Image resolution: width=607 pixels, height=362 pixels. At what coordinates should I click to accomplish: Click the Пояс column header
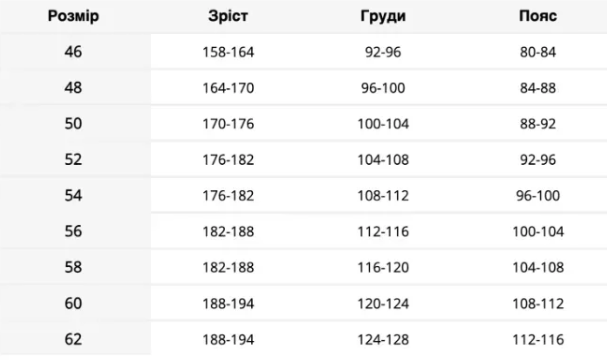(x=538, y=16)
